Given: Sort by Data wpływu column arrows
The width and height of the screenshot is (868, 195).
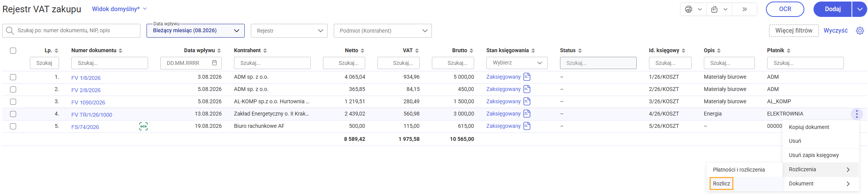Looking at the screenshot, I should pos(219,51).
